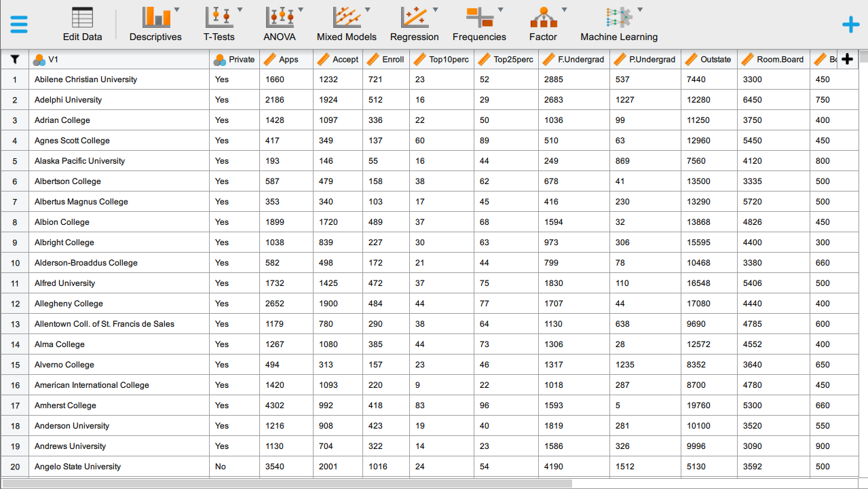Click the Accept scale ruler icon

[323, 60]
